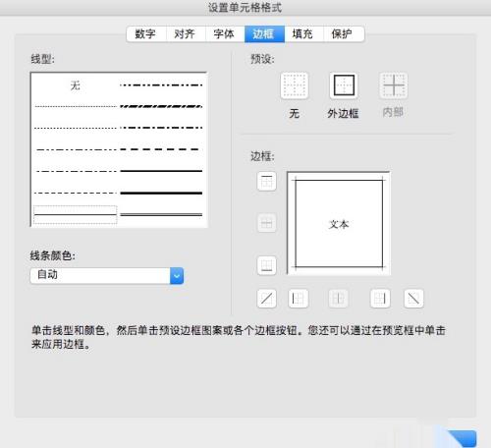Toggle the top border button
The image size is (491, 448).
[x=267, y=181]
